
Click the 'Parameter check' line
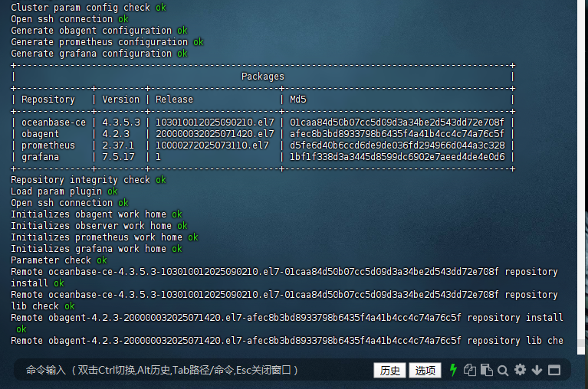[59, 260]
